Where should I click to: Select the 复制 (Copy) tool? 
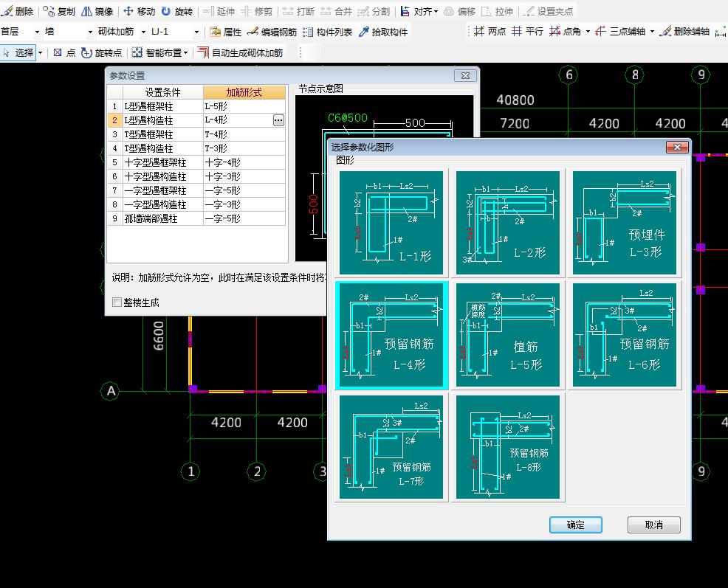click(x=59, y=11)
